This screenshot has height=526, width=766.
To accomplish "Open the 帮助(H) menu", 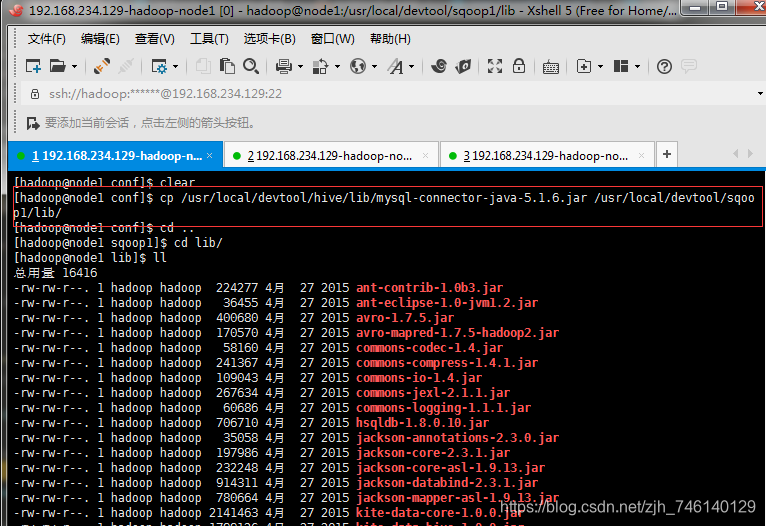I will coord(390,39).
